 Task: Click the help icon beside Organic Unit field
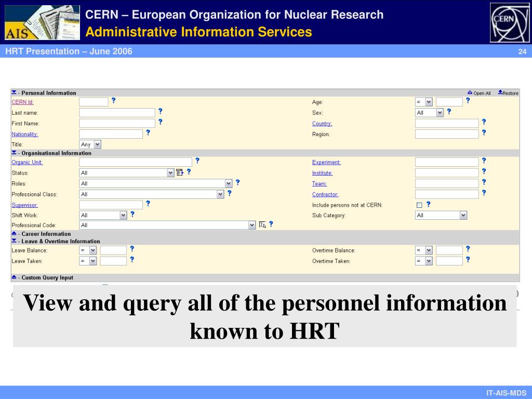pos(197,161)
